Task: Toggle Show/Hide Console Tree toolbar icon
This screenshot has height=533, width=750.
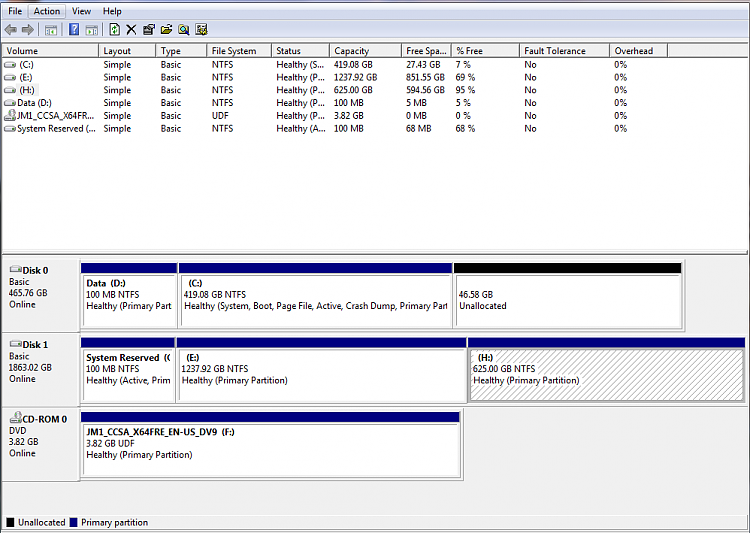Action: [51, 30]
